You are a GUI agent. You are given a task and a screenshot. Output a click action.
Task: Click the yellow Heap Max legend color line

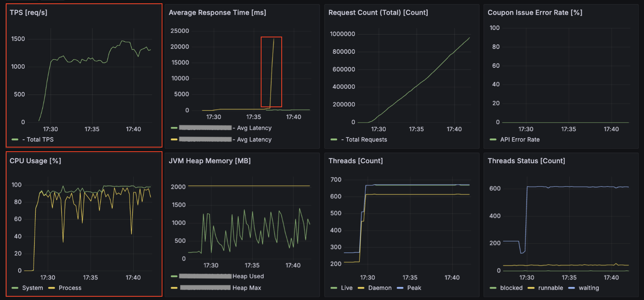tap(174, 288)
